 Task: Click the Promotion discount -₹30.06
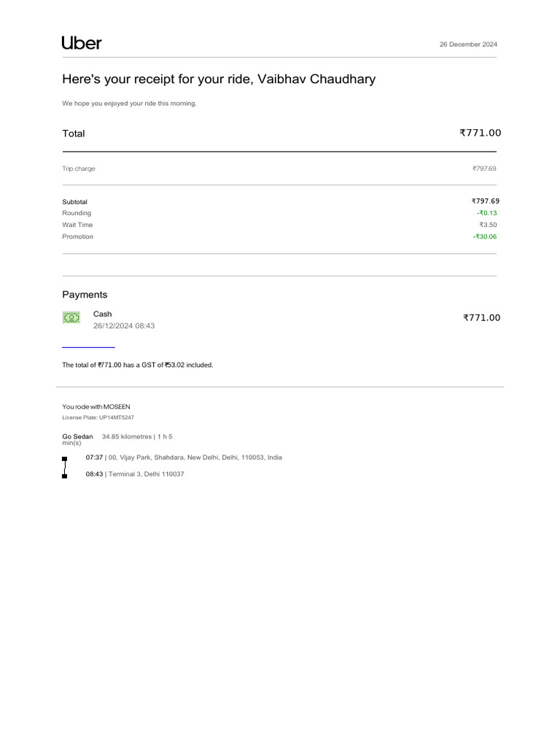pyautogui.click(x=485, y=236)
